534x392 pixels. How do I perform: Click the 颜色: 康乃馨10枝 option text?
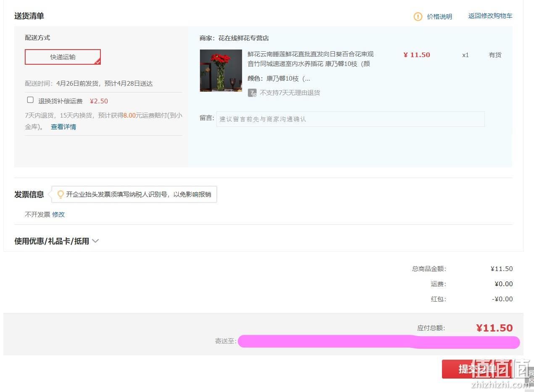(x=279, y=79)
